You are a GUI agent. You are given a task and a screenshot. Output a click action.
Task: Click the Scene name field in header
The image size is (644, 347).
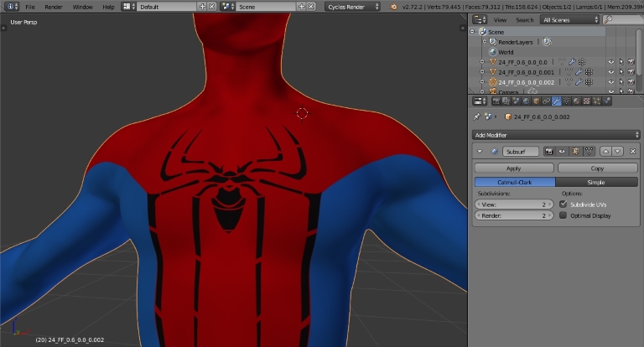tap(266, 7)
